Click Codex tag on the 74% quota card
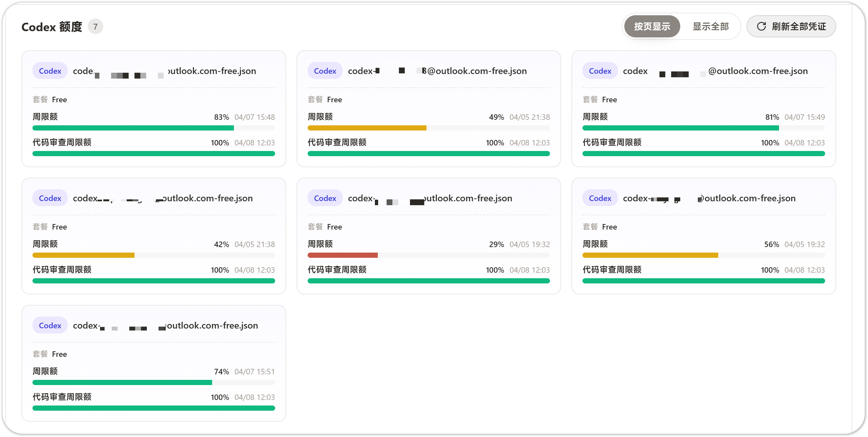 tap(50, 325)
